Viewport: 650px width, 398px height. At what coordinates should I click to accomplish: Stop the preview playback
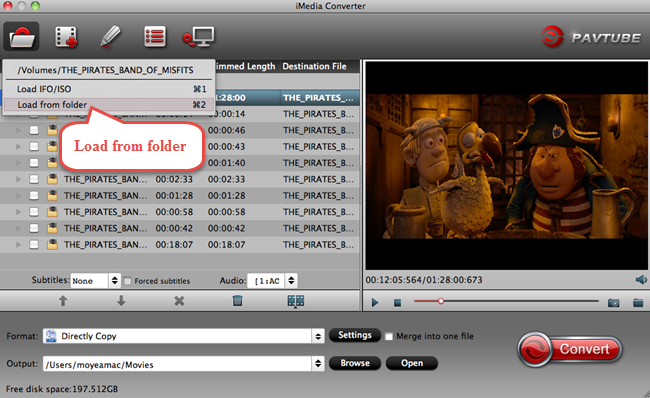(397, 303)
